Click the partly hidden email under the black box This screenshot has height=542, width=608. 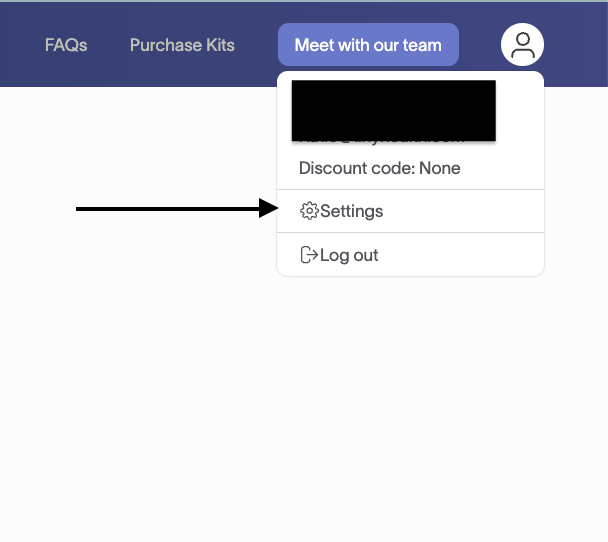[x=382, y=141]
